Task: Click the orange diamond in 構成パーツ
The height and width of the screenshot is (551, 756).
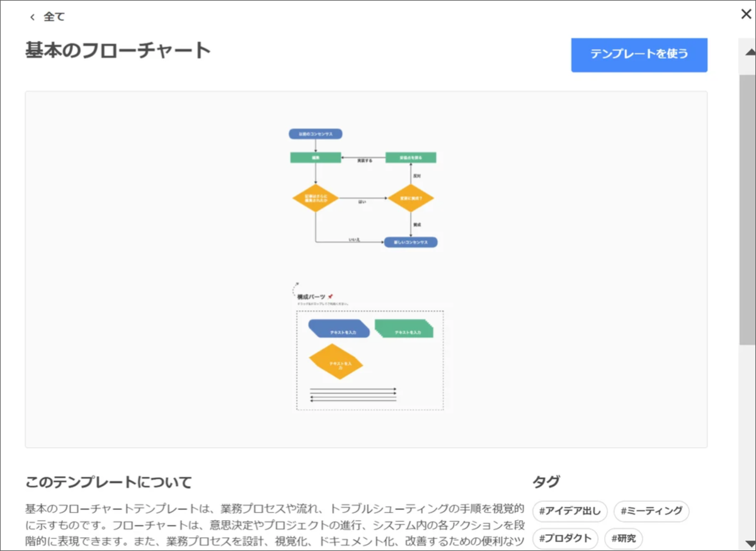Action: click(x=336, y=362)
